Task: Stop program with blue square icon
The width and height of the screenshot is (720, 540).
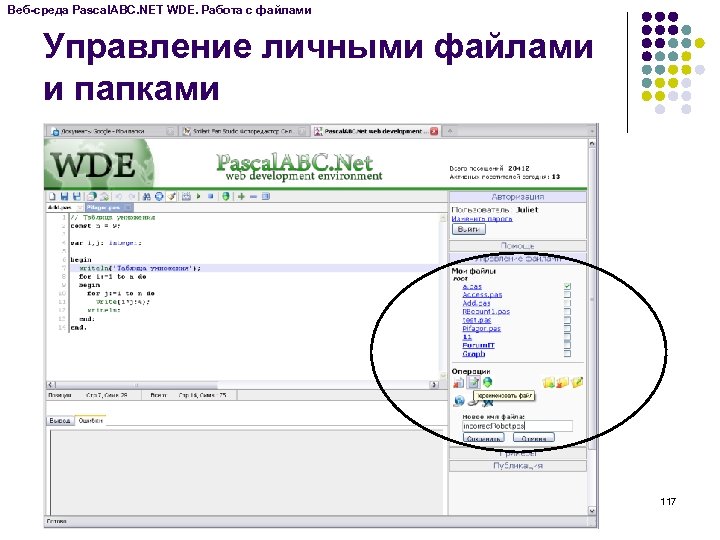Action: coord(211,196)
